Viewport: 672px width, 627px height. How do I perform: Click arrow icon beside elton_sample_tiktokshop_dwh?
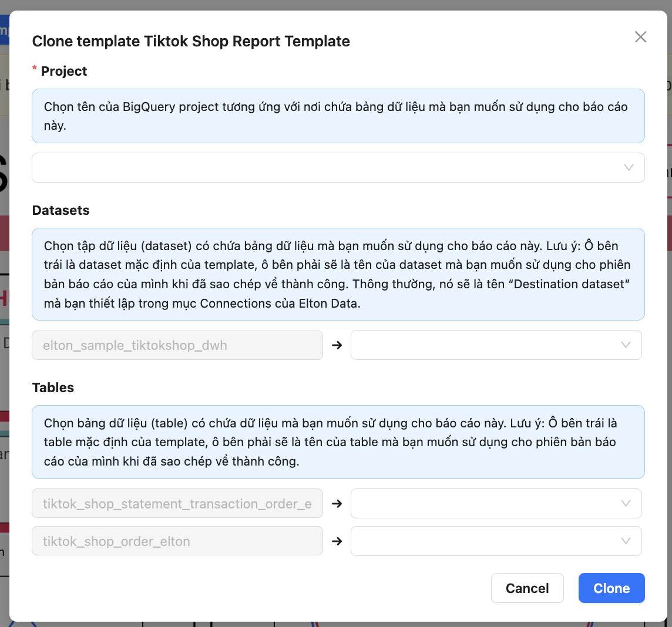[337, 345]
